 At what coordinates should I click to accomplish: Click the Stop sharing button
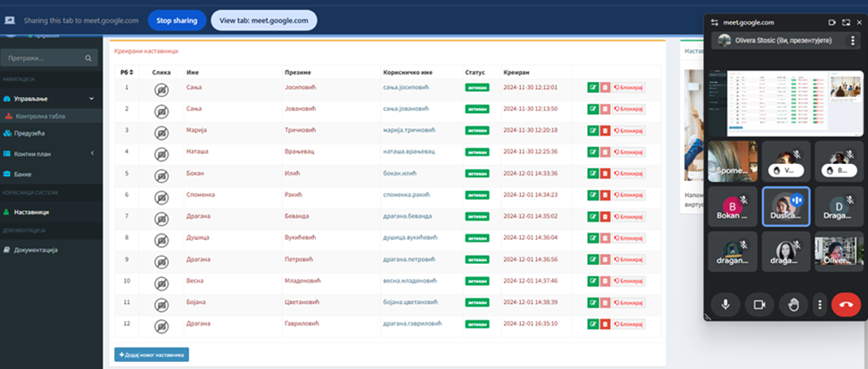[177, 20]
